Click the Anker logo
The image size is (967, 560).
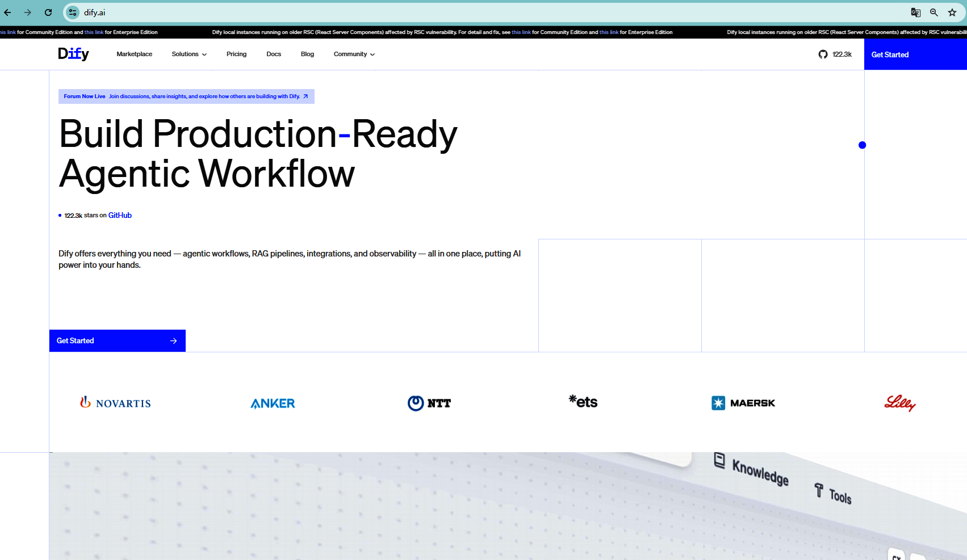click(273, 403)
